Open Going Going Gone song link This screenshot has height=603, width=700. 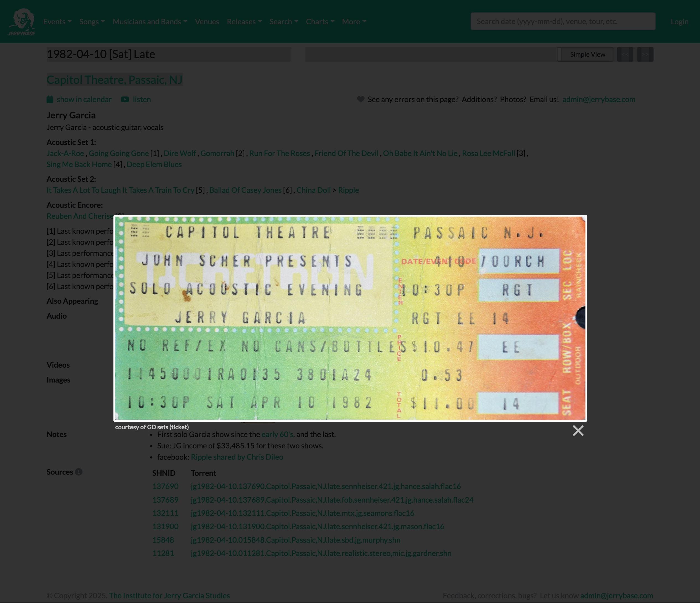[119, 153]
